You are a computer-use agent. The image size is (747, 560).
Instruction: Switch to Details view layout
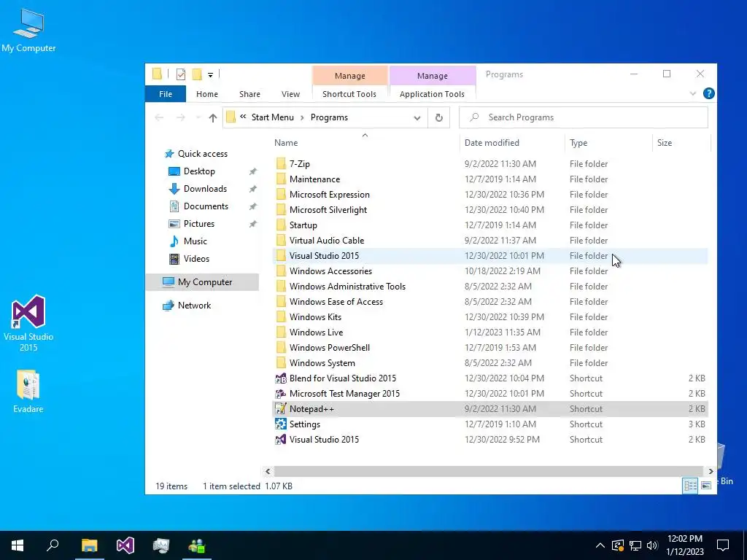coord(690,486)
